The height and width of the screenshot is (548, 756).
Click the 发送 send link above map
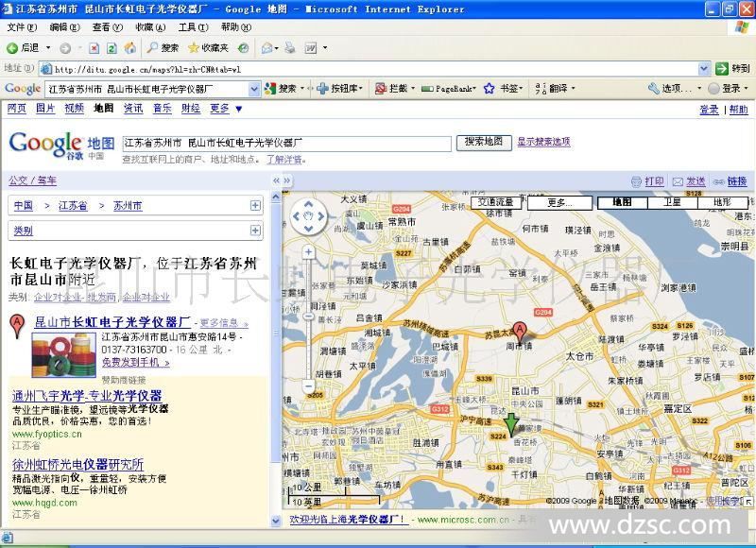tap(696, 181)
